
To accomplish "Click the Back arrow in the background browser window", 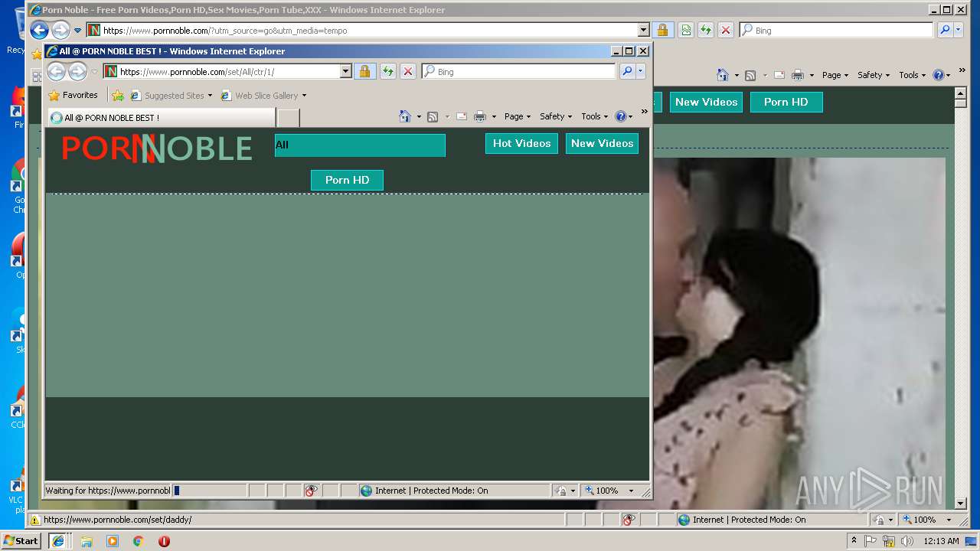I will (x=39, y=31).
